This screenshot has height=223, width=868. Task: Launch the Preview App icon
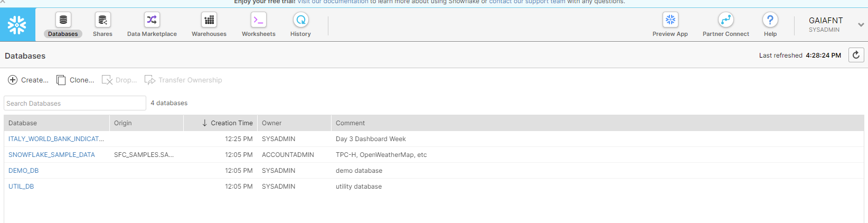(670, 21)
